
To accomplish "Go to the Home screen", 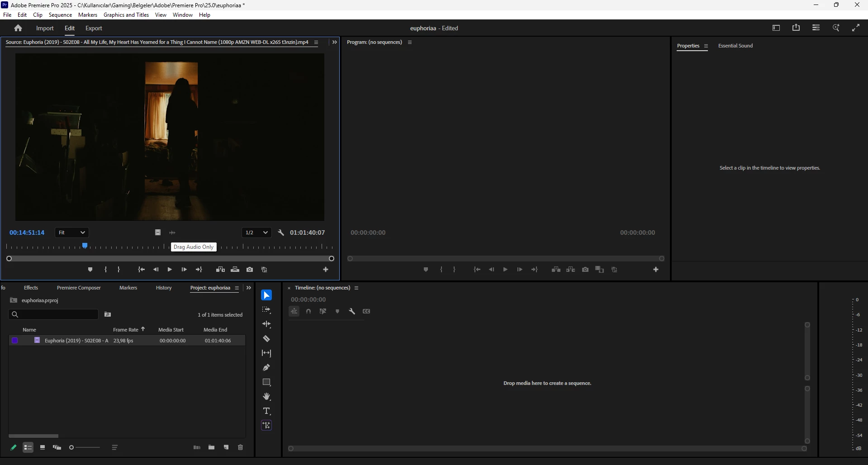I will 18,28.
